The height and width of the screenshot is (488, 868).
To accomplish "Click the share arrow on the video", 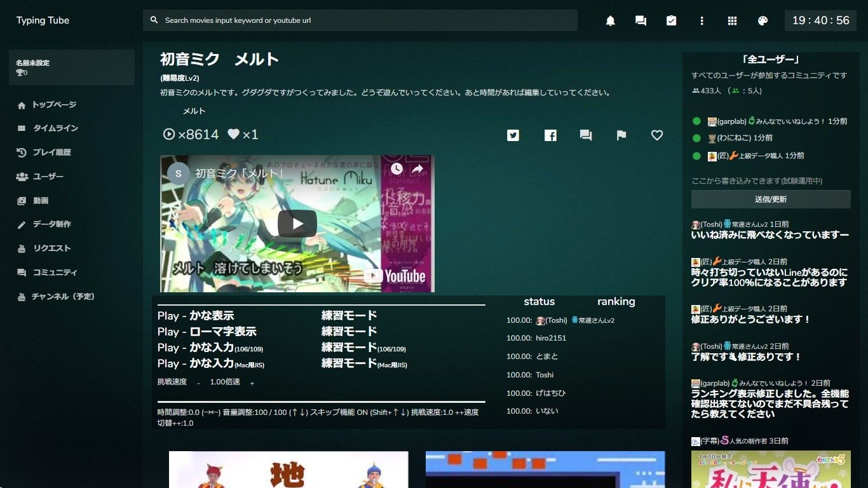I will pos(417,169).
